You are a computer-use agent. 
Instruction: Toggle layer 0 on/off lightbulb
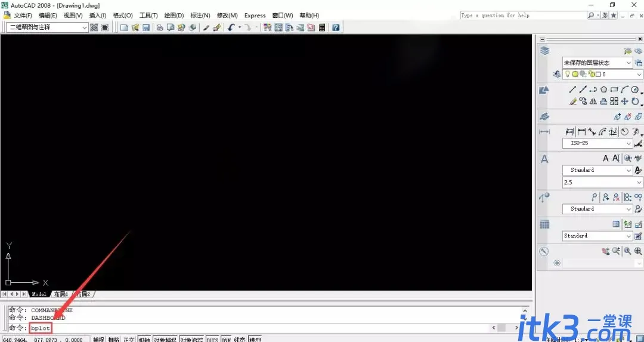click(x=568, y=74)
